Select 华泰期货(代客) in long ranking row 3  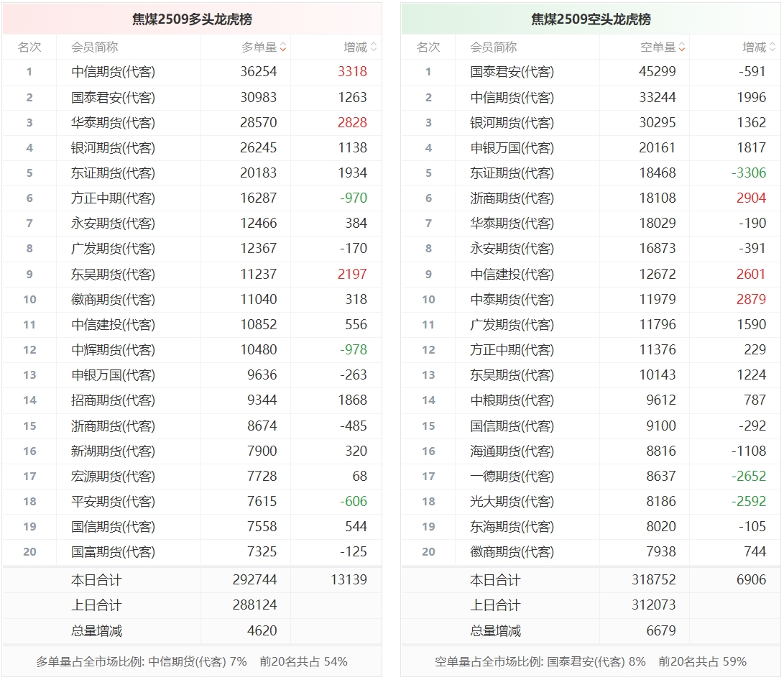(x=113, y=122)
